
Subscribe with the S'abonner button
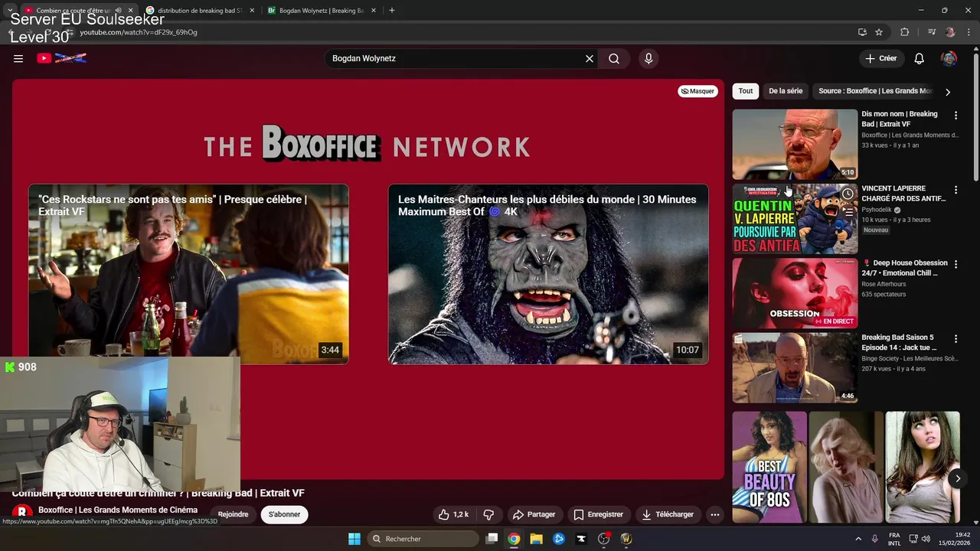284,514
